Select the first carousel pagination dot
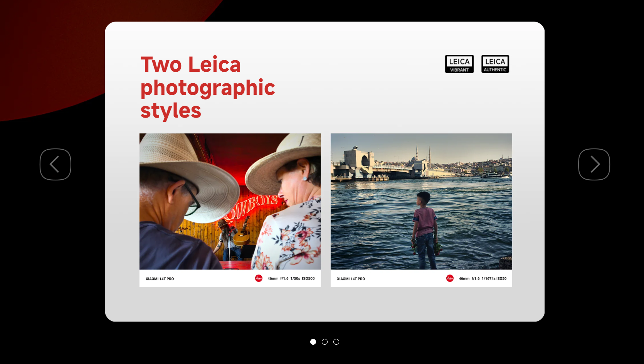This screenshot has height=364, width=644. tap(313, 342)
